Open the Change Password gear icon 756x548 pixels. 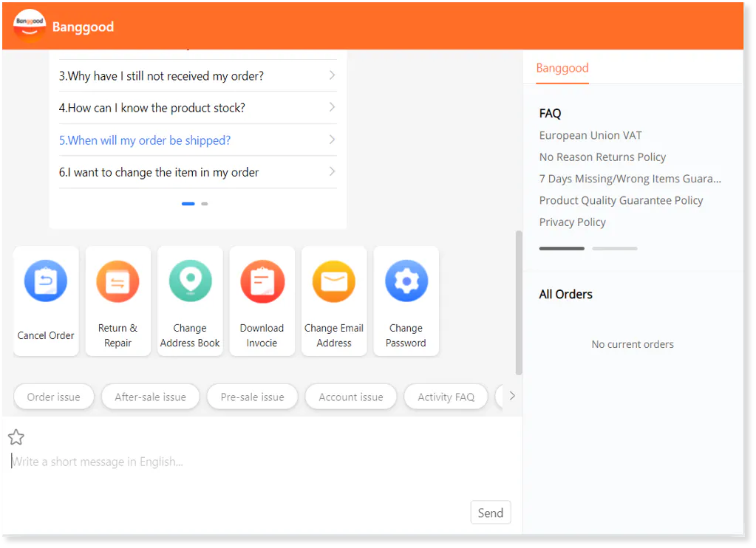click(406, 281)
